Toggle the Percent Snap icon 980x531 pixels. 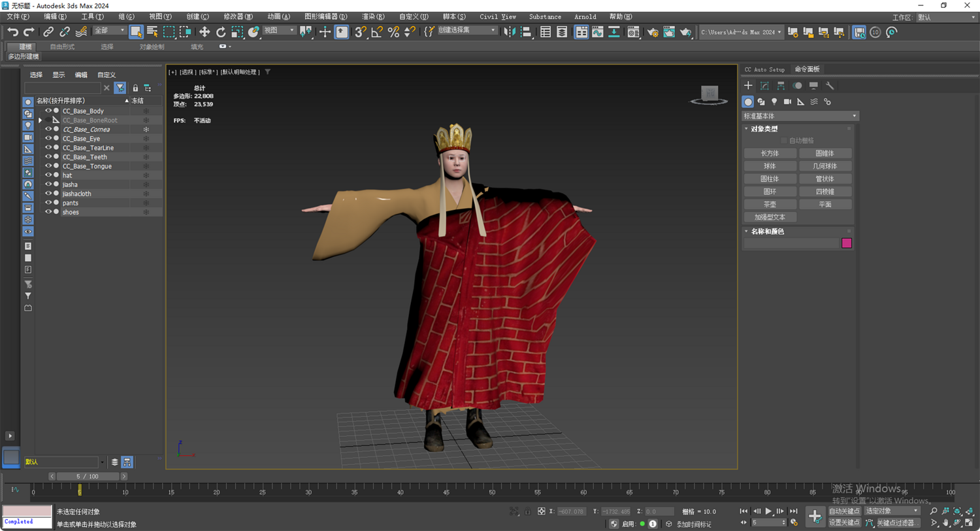pos(393,31)
